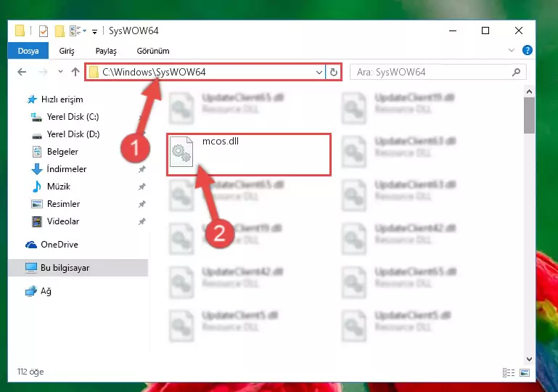Click the pin icon next to Müzik
The width and height of the screenshot is (558, 392).
(x=142, y=187)
